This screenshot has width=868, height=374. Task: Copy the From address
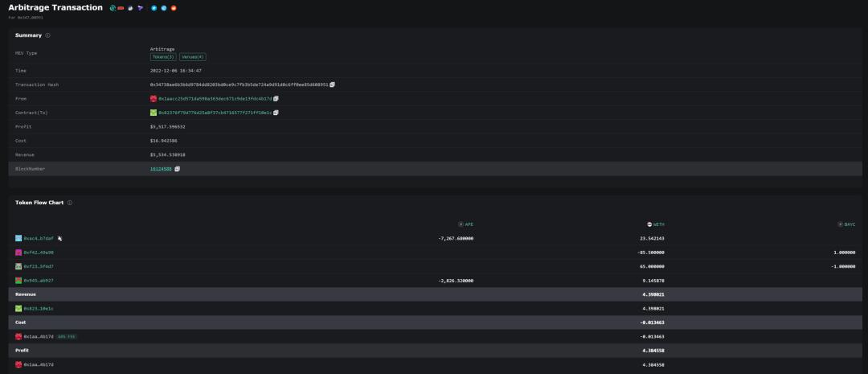tap(276, 99)
